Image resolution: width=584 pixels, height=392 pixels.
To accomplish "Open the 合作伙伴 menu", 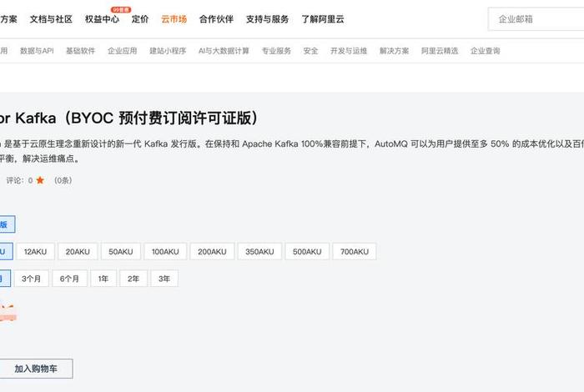I will pyautogui.click(x=216, y=19).
